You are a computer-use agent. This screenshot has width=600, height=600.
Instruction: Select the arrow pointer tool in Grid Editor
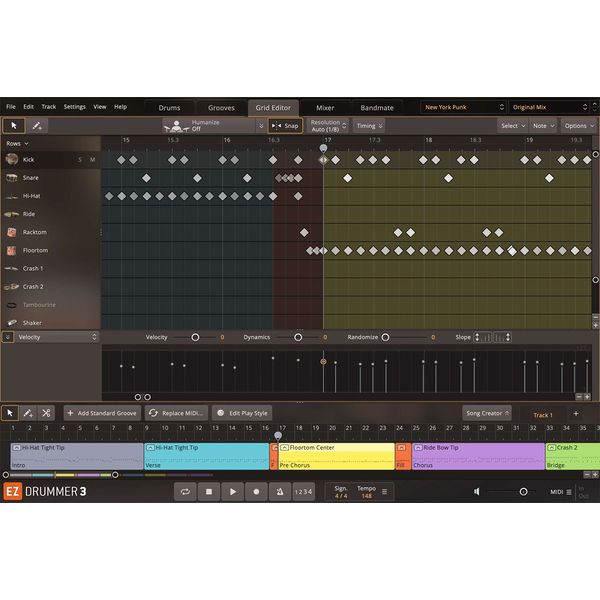tap(14, 126)
